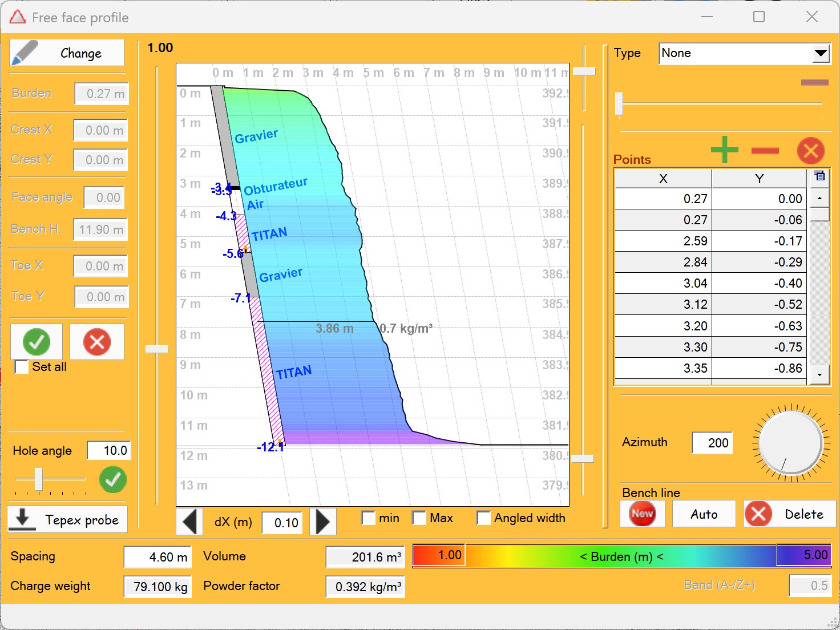Edit the Azimuth value field
840x630 pixels.
tap(712, 443)
